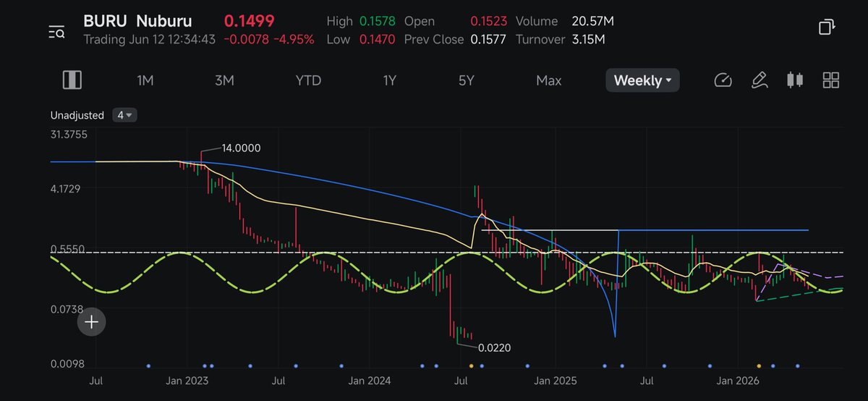Tap the 0.0220 low price label
Image resolution: width=868 pixels, height=401 pixels.
tap(495, 348)
